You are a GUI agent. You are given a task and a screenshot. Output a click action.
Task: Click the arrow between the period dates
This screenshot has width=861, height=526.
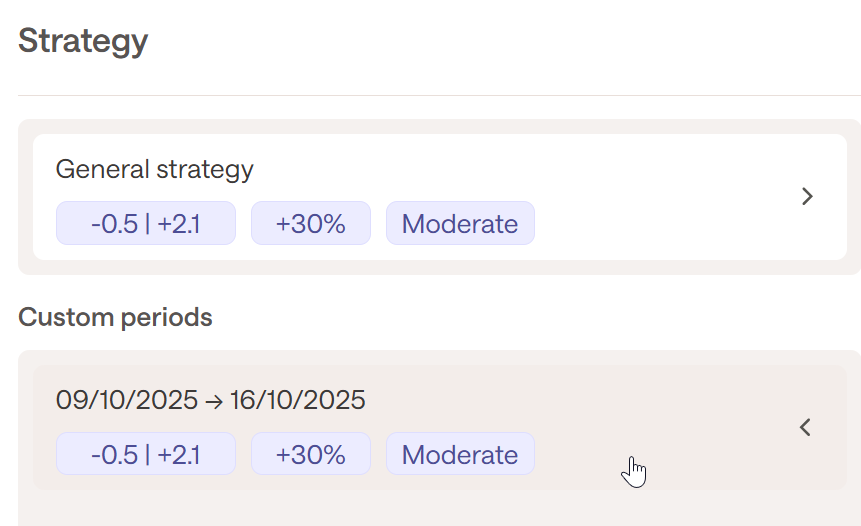click(215, 402)
